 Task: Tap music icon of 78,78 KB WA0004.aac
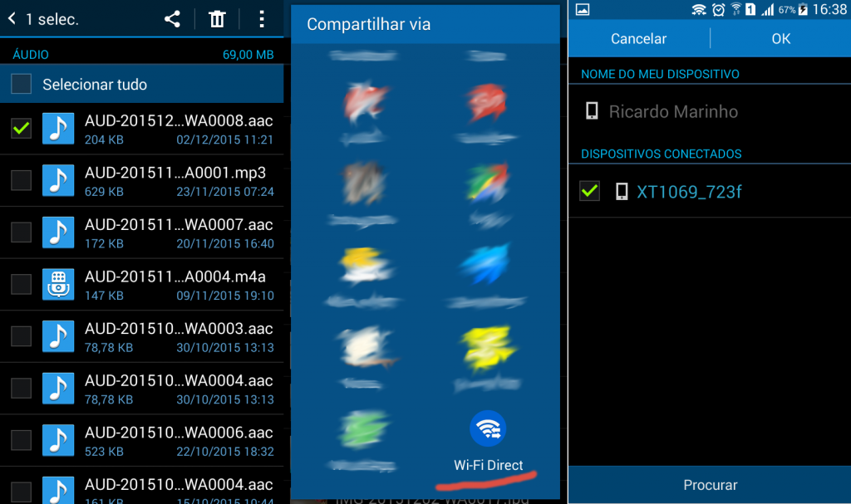click(x=58, y=389)
